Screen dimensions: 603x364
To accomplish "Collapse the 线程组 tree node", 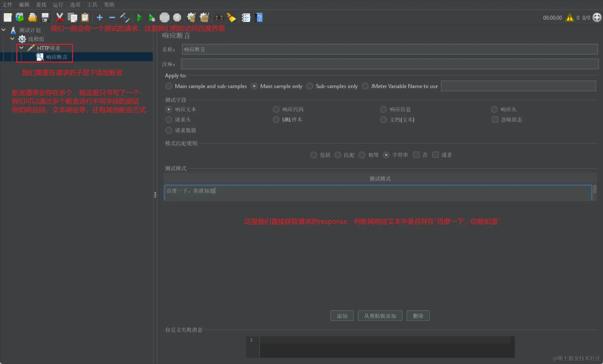I will pyautogui.click(x=13, y=39).
